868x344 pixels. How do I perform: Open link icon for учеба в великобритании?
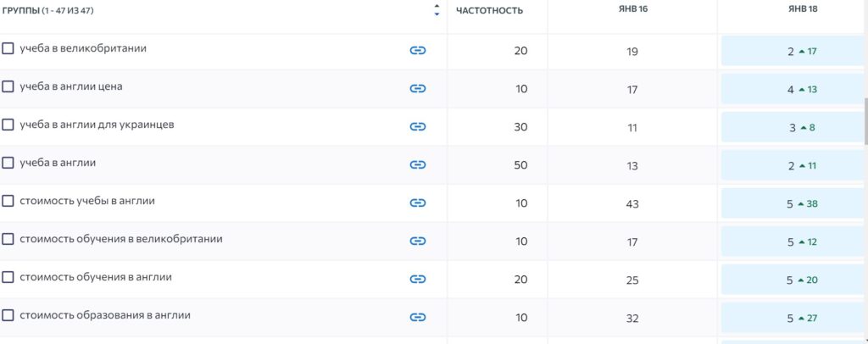pos(417,51)
